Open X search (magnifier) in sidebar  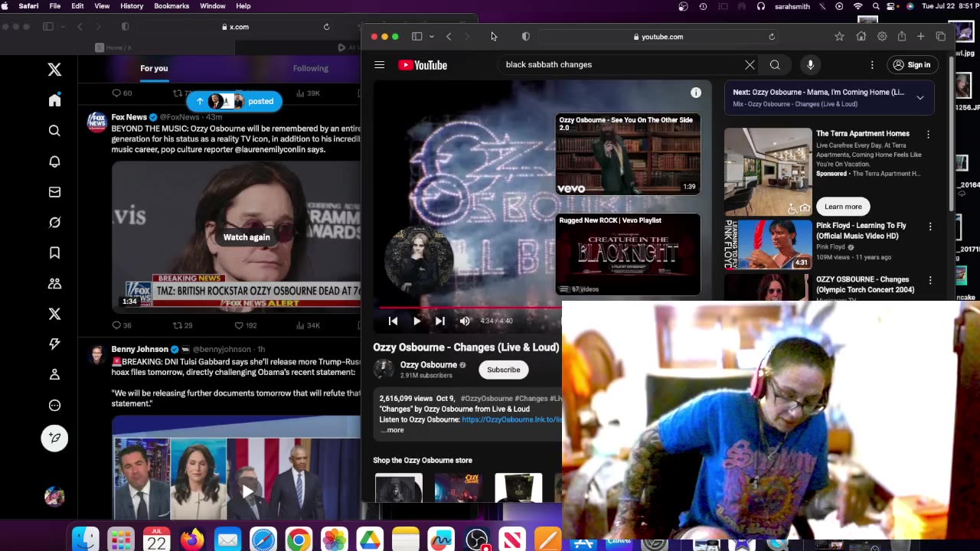coord(54,131)
